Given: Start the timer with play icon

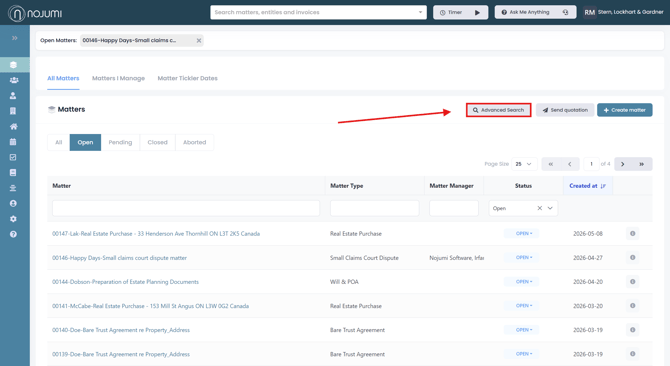Looking at the screenshot, I should click(x=477, y=12).
